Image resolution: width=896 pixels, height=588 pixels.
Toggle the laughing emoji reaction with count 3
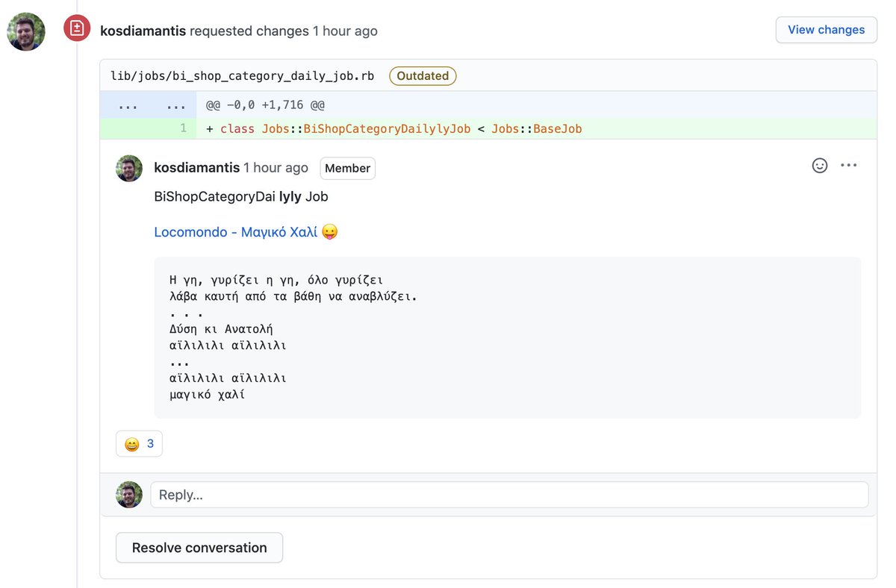(x=139, y=444)
